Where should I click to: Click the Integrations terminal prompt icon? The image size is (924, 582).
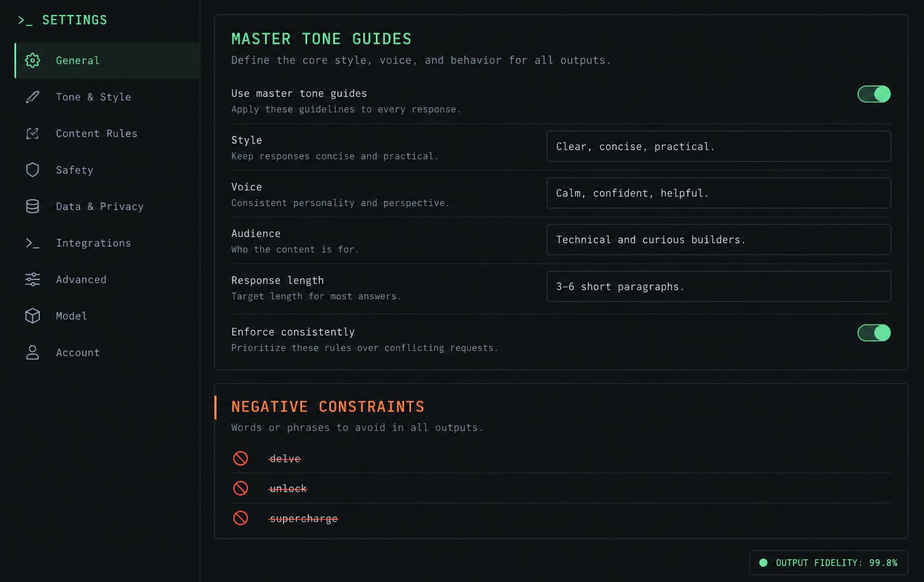(32, 243)
